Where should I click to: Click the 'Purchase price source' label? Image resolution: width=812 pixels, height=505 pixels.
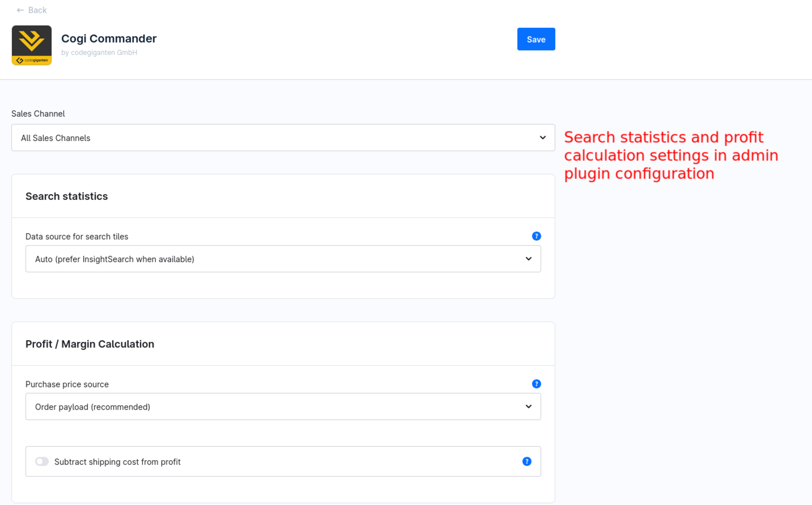pos(67,385)
